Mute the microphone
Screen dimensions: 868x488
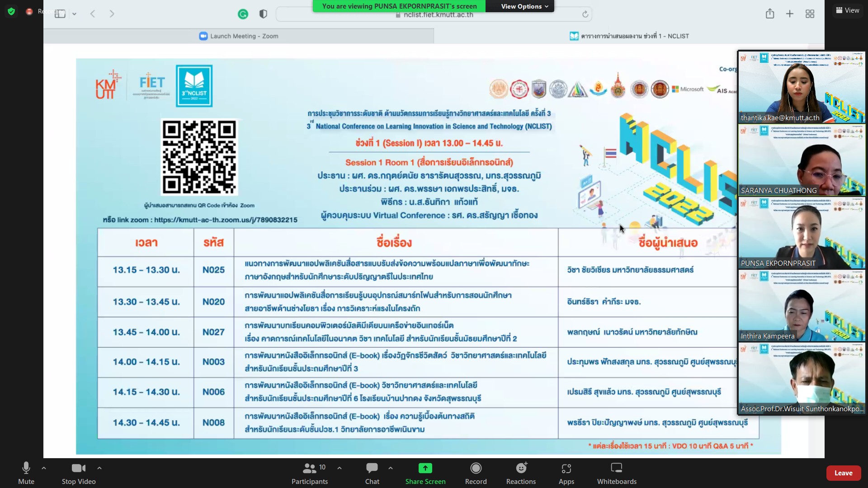[26, 473]
